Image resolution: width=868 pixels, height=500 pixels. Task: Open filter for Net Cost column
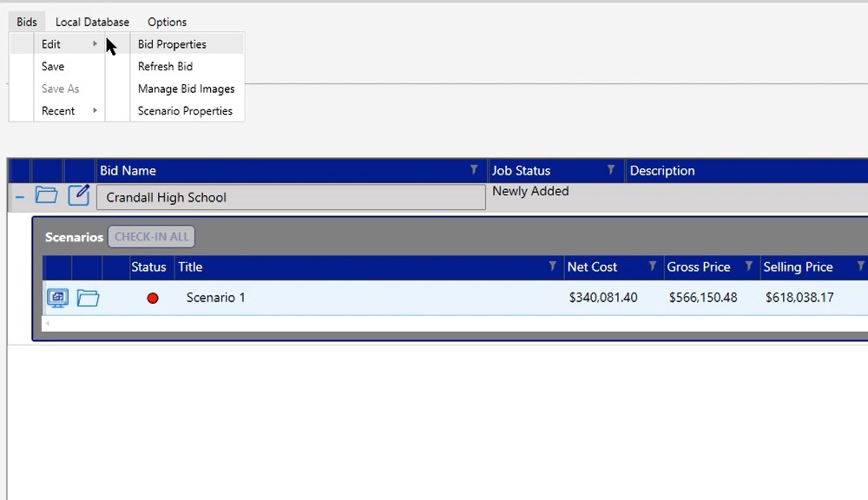pyautogui.click(x=652, y=266)
